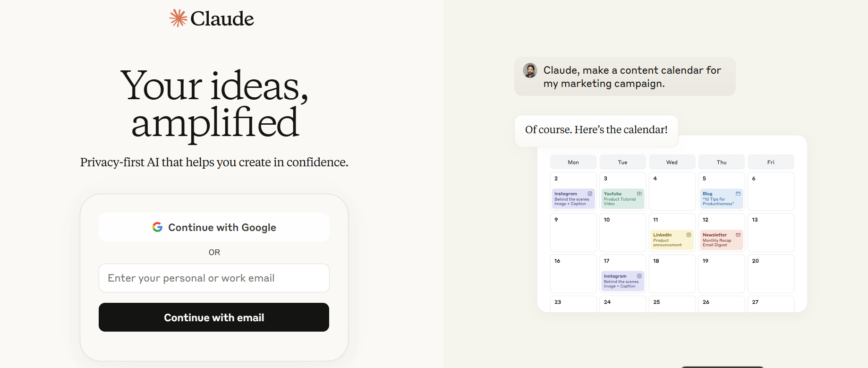
Task: Click the Blog icon on day 5 event
Action: tap(738, 194)
